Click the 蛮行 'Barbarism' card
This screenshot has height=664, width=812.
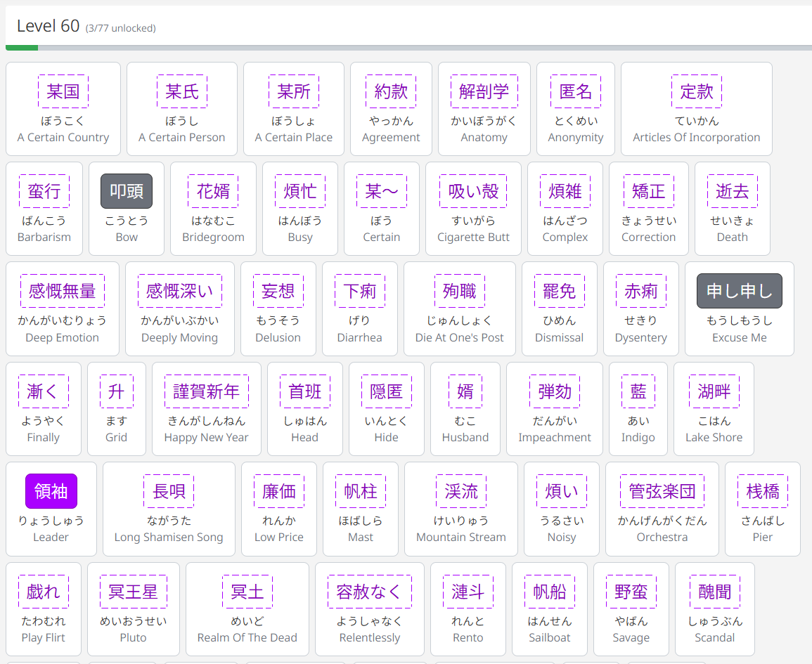pos(44,209)
